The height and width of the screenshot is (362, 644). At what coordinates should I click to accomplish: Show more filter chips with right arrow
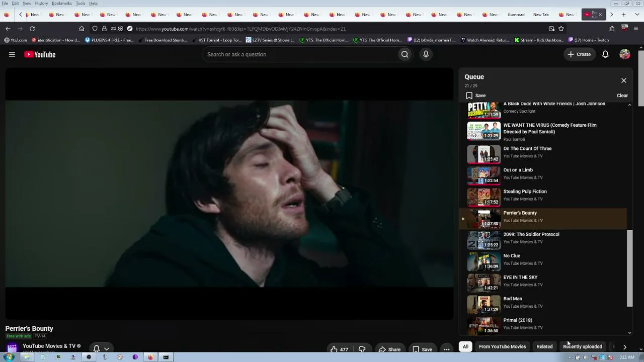pyautogui.click(x=625, y=346)
